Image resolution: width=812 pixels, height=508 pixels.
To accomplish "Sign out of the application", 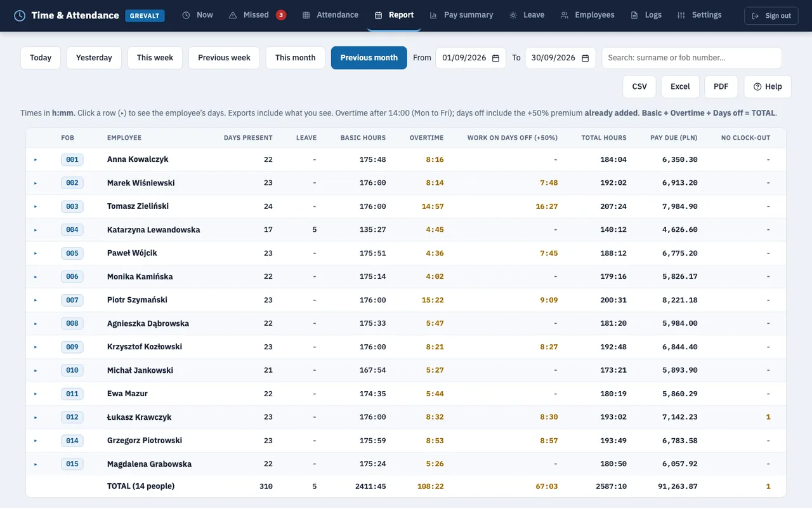I will pos(771,16).
